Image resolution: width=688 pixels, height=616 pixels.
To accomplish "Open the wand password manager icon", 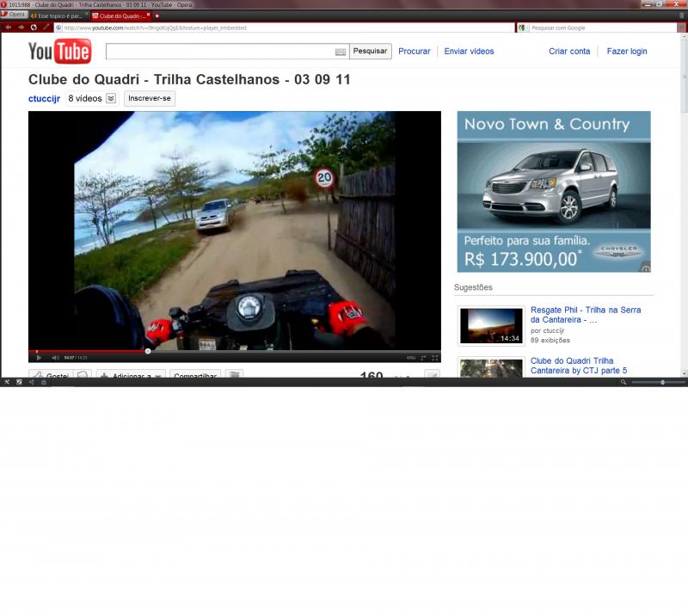I will pyautogui.click(x=46, y=28).
